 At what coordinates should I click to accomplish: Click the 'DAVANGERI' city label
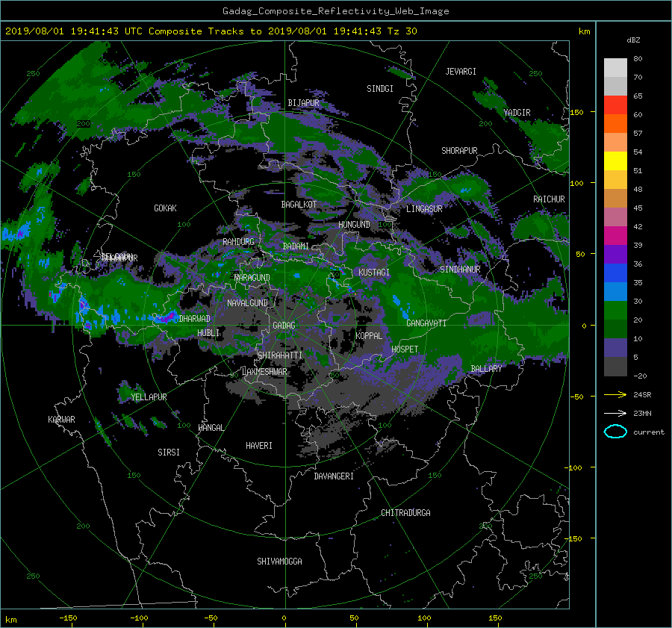[334, 476]
